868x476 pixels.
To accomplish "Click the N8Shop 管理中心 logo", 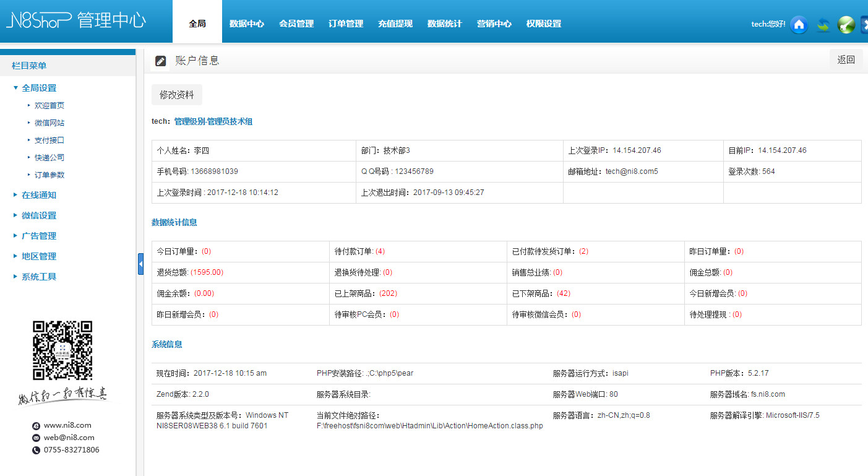I will [x=75, y=20].
